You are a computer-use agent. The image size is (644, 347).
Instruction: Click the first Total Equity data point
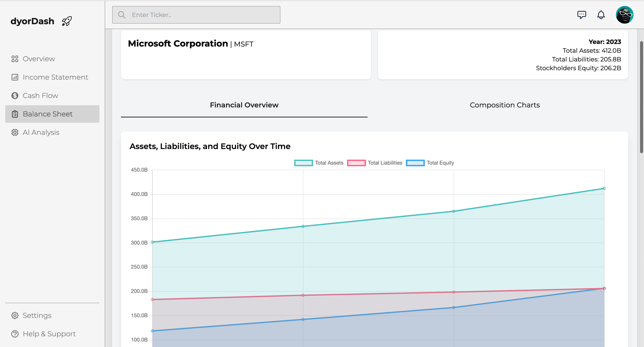153,331
